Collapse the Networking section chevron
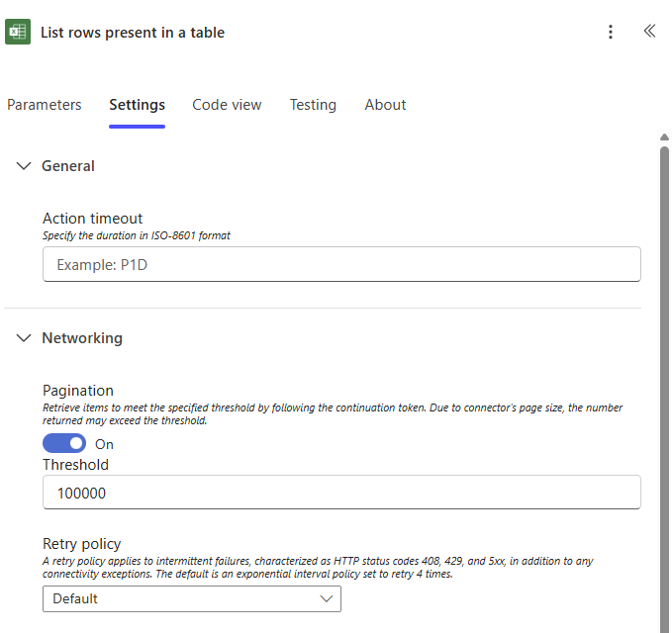Viewport: 672px width, 633px height. tap(24, 338)
